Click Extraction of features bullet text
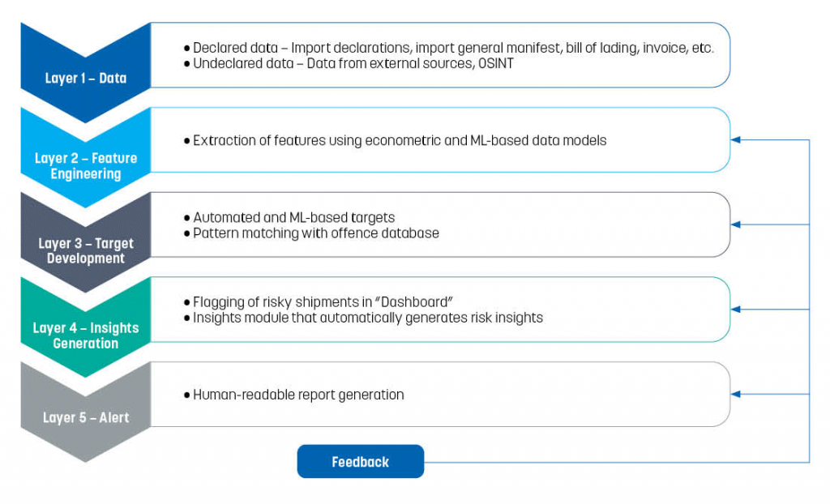830x504 pixels. [395, 140]
